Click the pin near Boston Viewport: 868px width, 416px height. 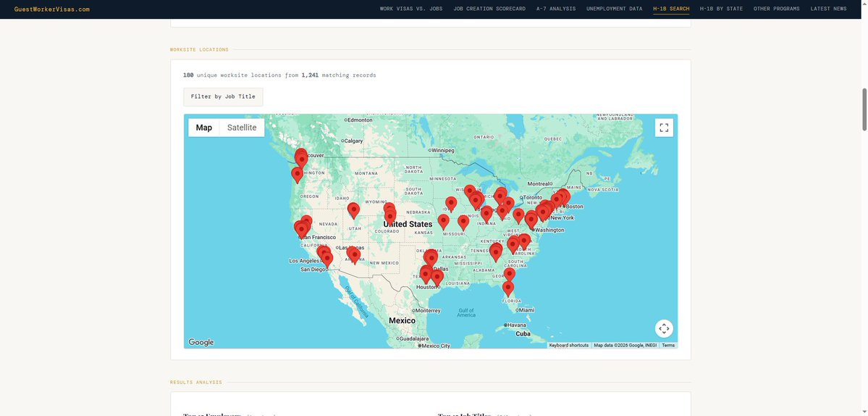pyautogui.click(x=563, y=196)
